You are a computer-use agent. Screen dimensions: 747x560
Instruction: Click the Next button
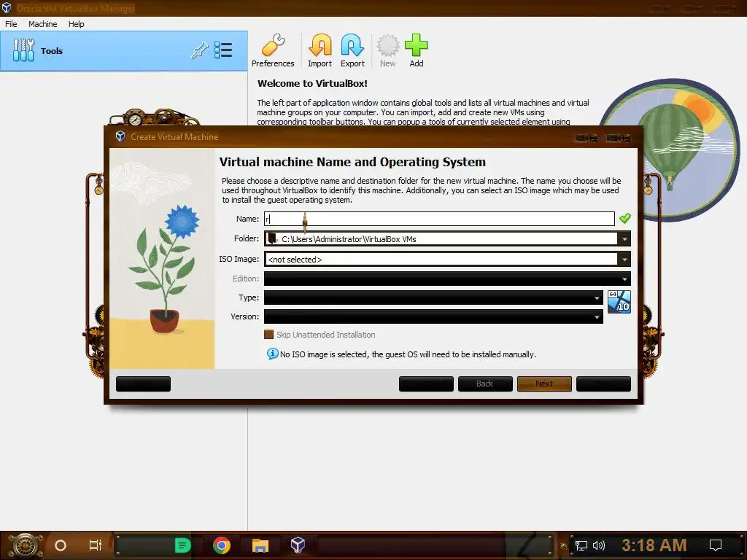point(544,384)
